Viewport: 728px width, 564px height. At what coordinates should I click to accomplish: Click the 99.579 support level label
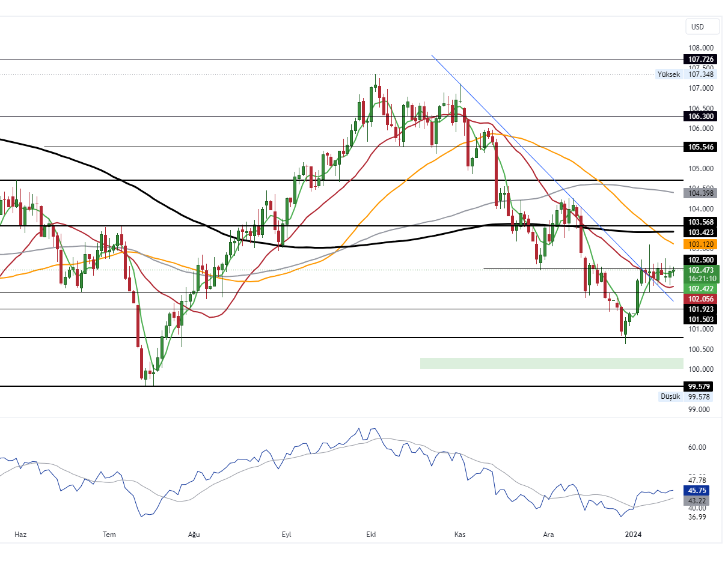(700, 386)
